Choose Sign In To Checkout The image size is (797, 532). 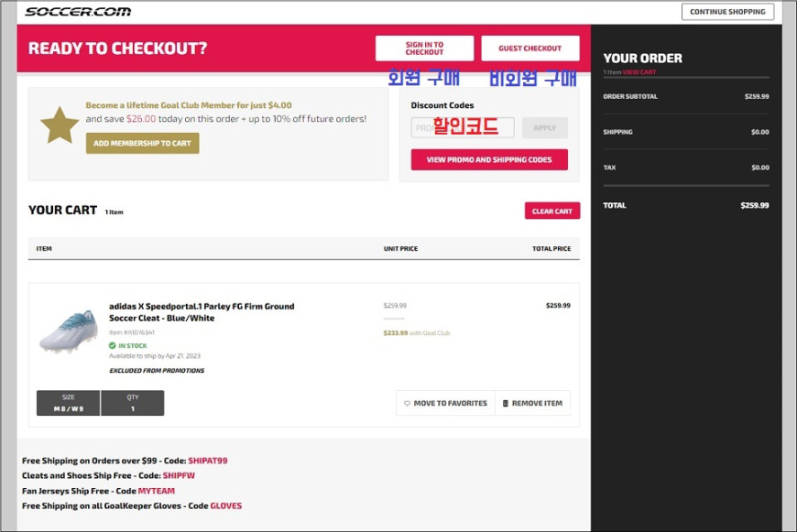(424, 49)
